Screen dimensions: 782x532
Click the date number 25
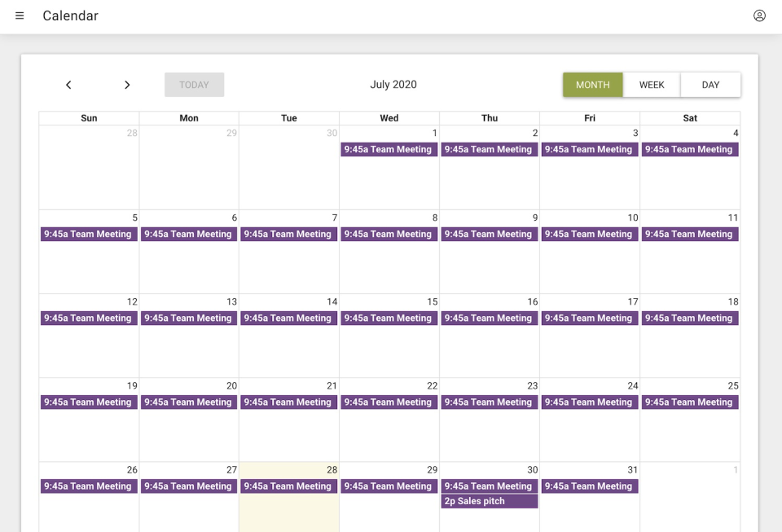pos(732,386)
